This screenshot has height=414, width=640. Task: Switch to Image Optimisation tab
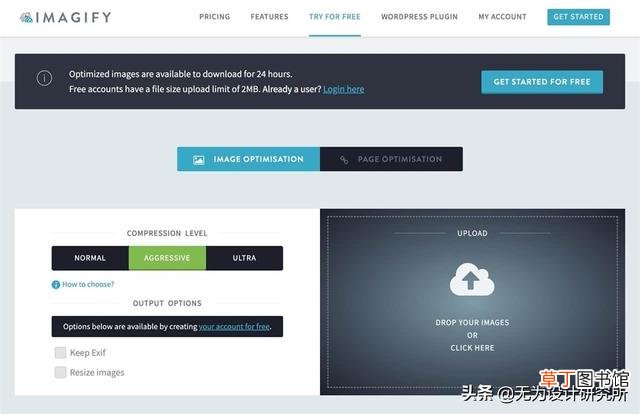pos(249,159)
